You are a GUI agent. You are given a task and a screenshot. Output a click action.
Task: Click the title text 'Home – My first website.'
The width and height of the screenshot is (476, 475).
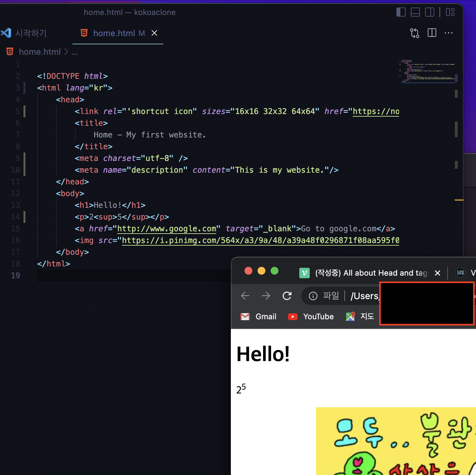150,135
